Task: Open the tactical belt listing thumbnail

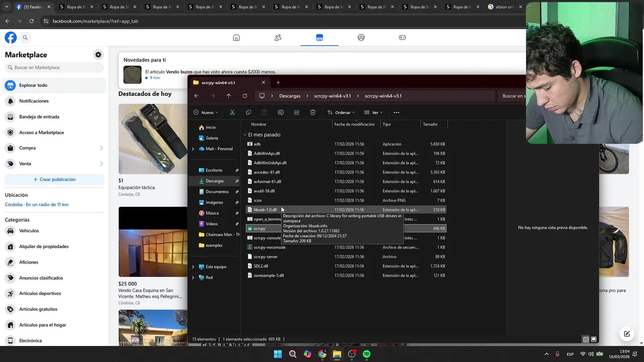Action: coord(153,139)
